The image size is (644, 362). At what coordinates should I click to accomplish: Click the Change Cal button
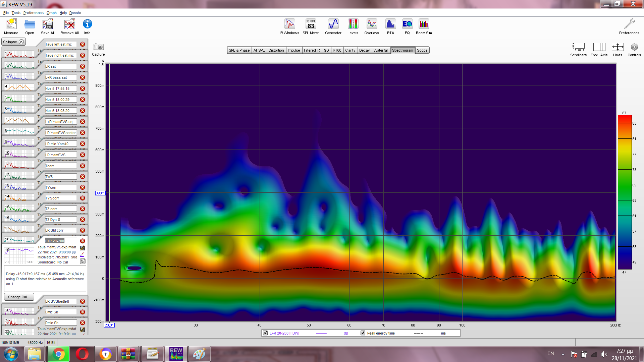19,297
